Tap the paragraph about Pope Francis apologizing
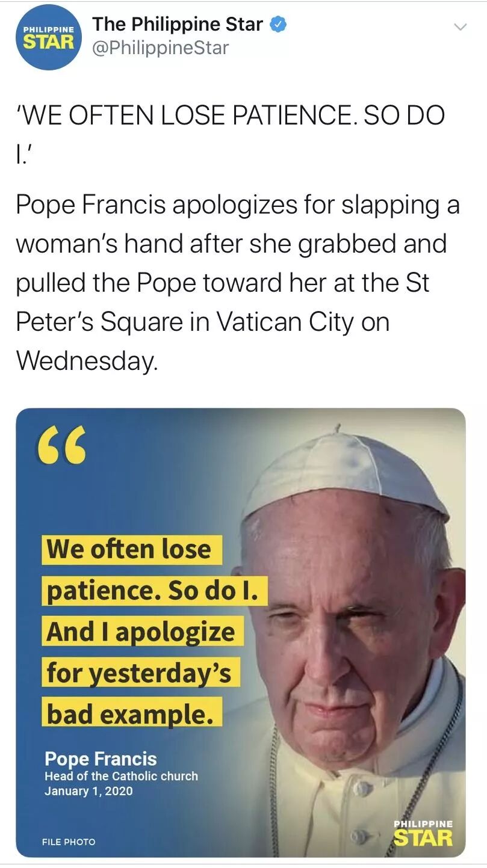487x868 pixels. [x=238, y=283]
